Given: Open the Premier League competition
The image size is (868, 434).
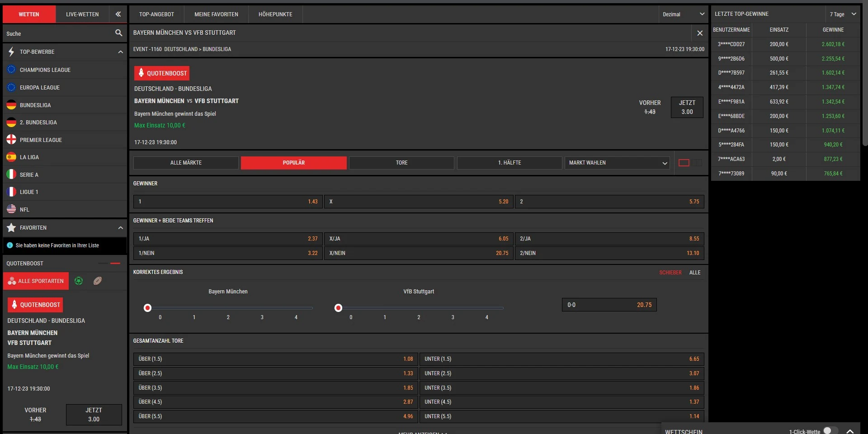Looking at the screenshot, I should click(65, 140).
